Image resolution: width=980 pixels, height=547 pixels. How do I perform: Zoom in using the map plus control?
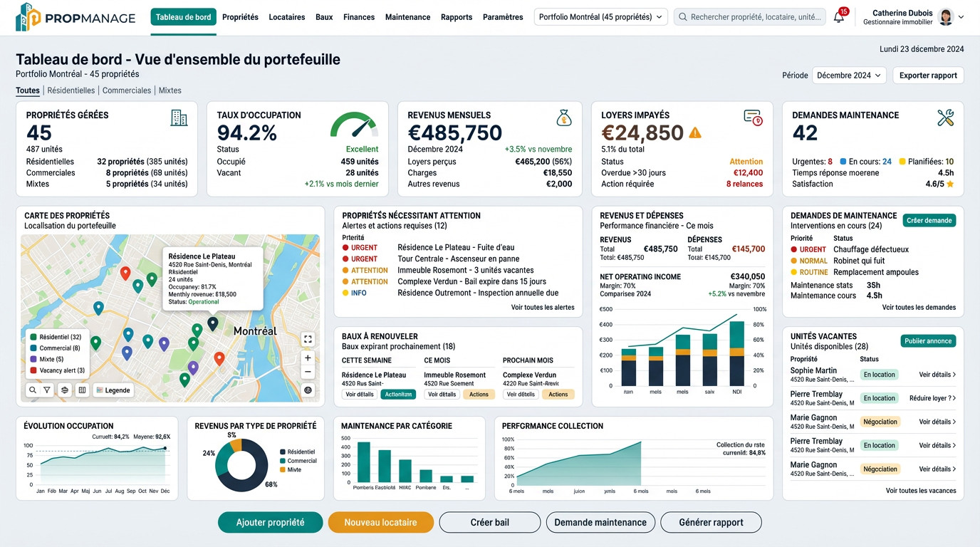click(308, 358)
